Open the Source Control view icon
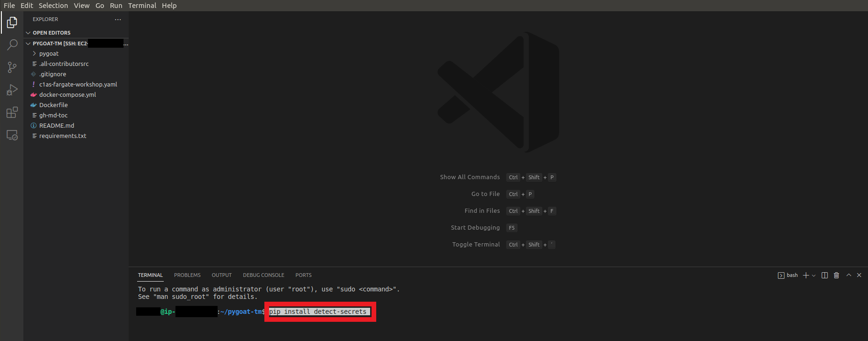Viewport: 868px width, 341px height. click(12, 67)
